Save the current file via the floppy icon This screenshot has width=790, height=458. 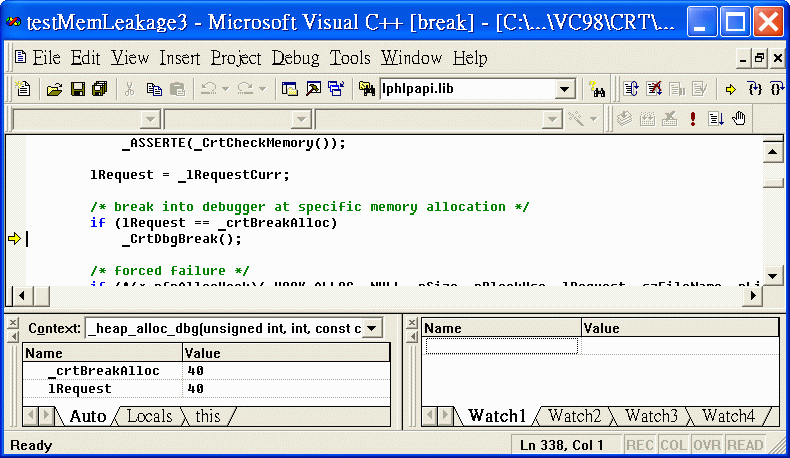(78, 90)
